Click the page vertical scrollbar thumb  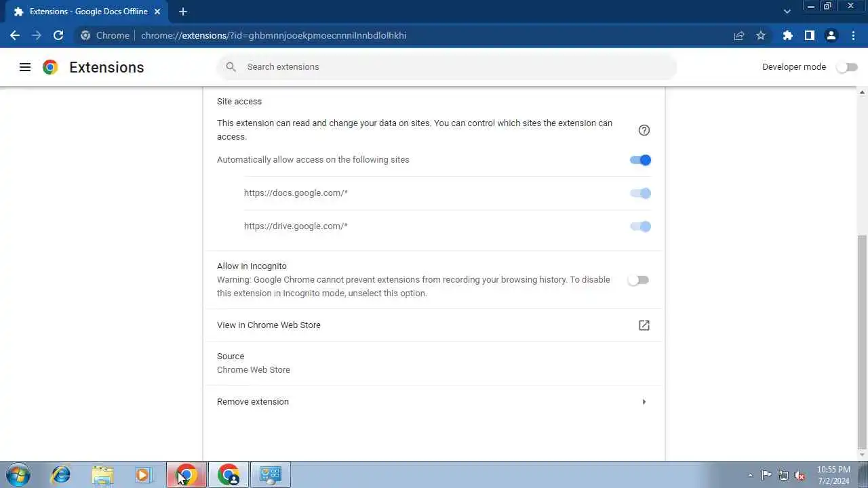(863, 342)
